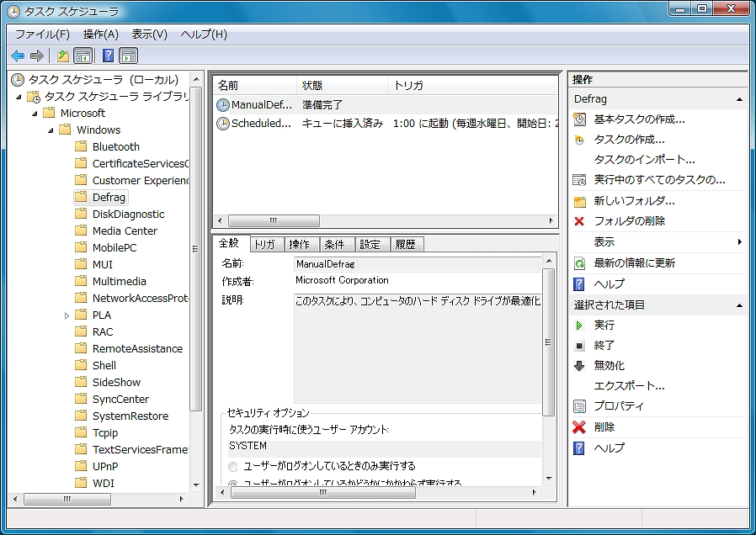Click the 最新の情報に更新 (Refresh) icon
756x535 pixels.
click(579, 263)
